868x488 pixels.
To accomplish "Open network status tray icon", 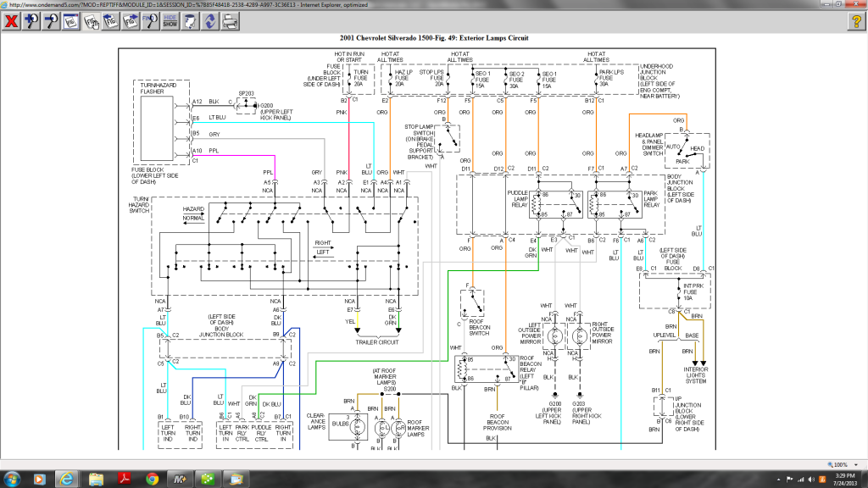I will click(800, 480).
